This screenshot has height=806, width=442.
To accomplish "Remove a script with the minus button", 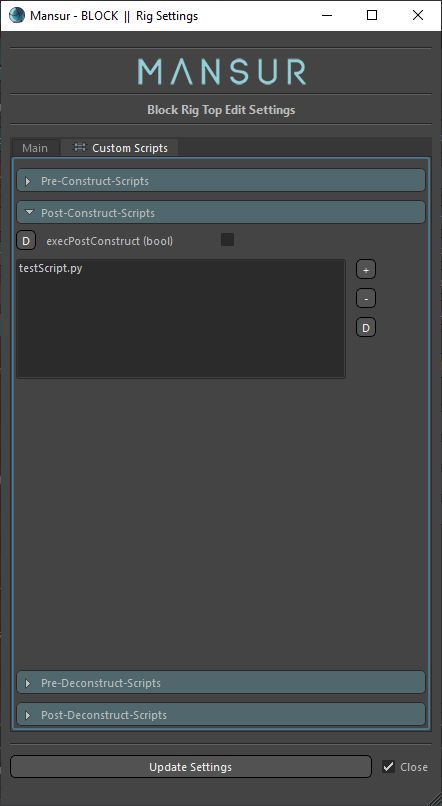I will pos(366,298).
